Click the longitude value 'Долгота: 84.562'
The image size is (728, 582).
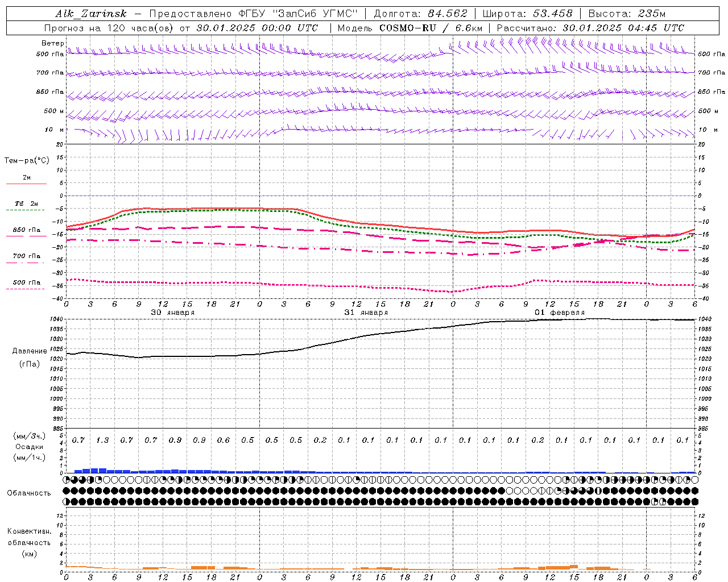coord(420,14)
